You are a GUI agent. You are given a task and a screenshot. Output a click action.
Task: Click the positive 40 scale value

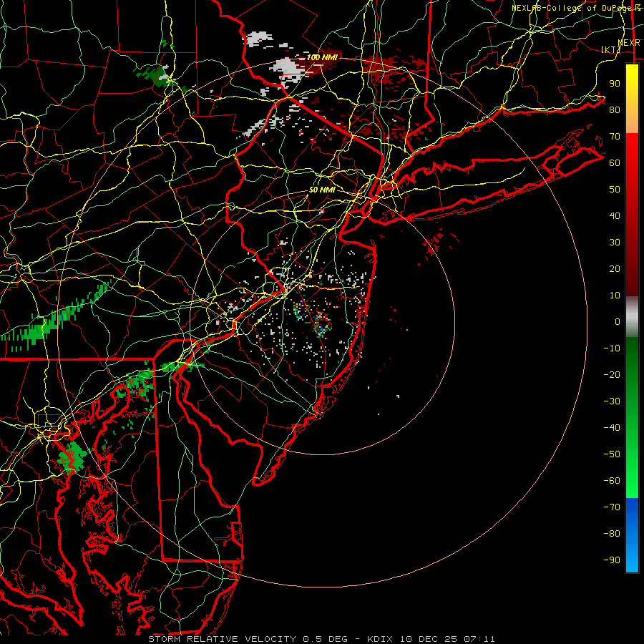615,215
